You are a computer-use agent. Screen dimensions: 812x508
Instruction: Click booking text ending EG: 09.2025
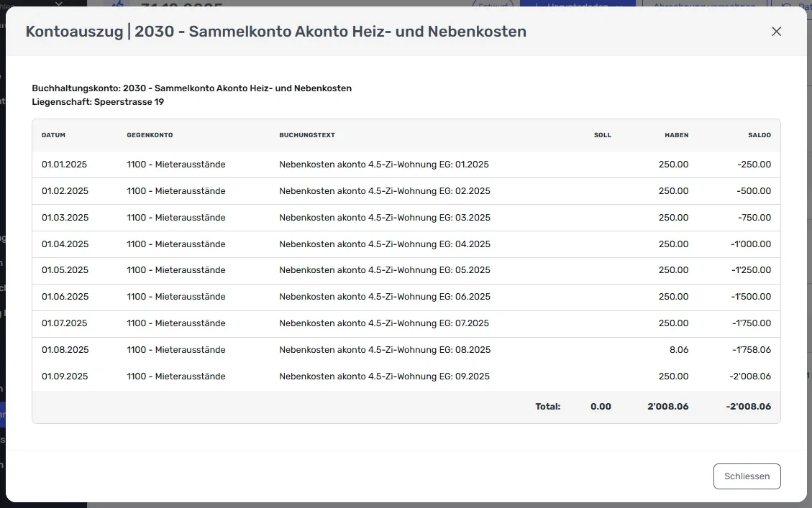pyautogui.click(x=384, y=377)
